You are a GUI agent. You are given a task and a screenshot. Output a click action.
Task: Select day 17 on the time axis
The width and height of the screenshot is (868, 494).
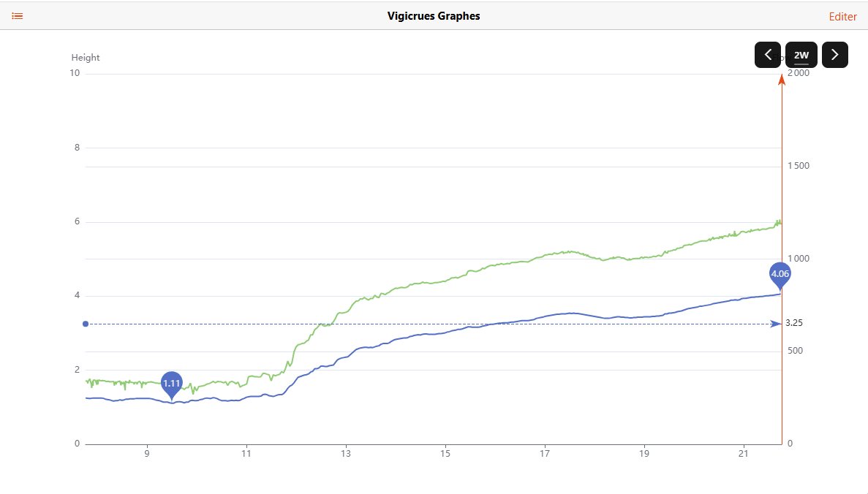tap(545, 454)
